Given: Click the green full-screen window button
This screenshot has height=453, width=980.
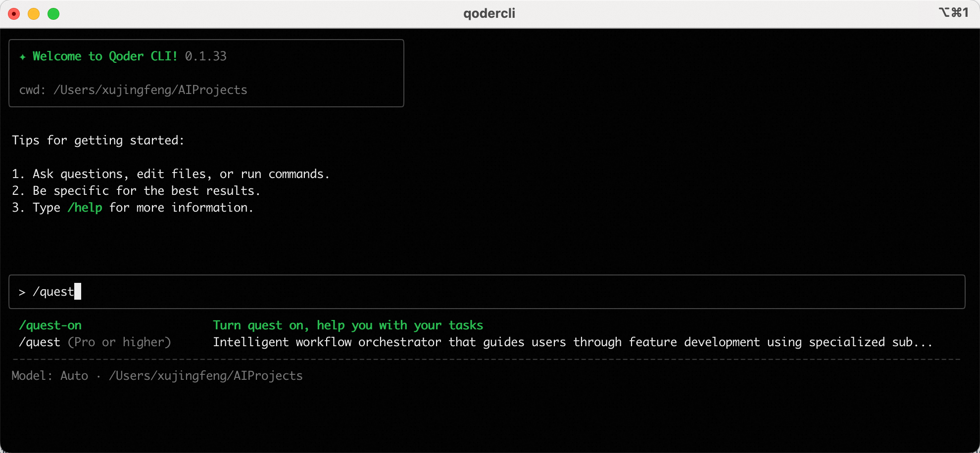Looking at the screenshot, I should click(53, 14).
